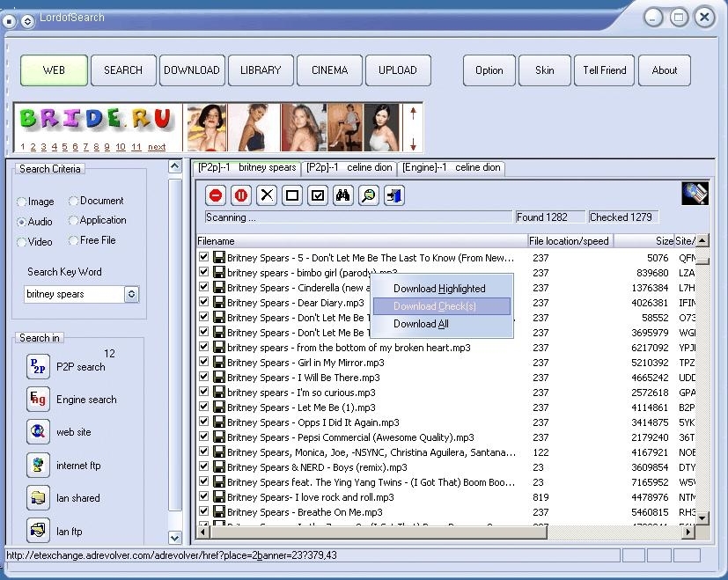Open the WEB section

(x=54, y=70)
